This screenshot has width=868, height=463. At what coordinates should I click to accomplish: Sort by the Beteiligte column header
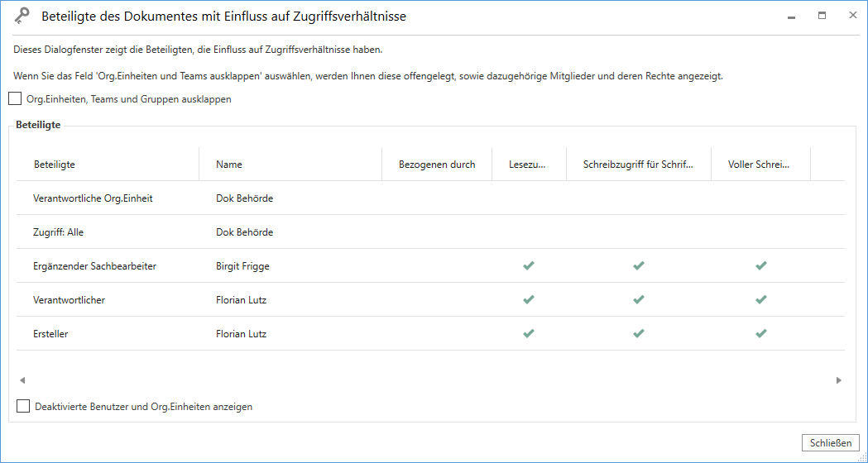[x=55, y=165]
